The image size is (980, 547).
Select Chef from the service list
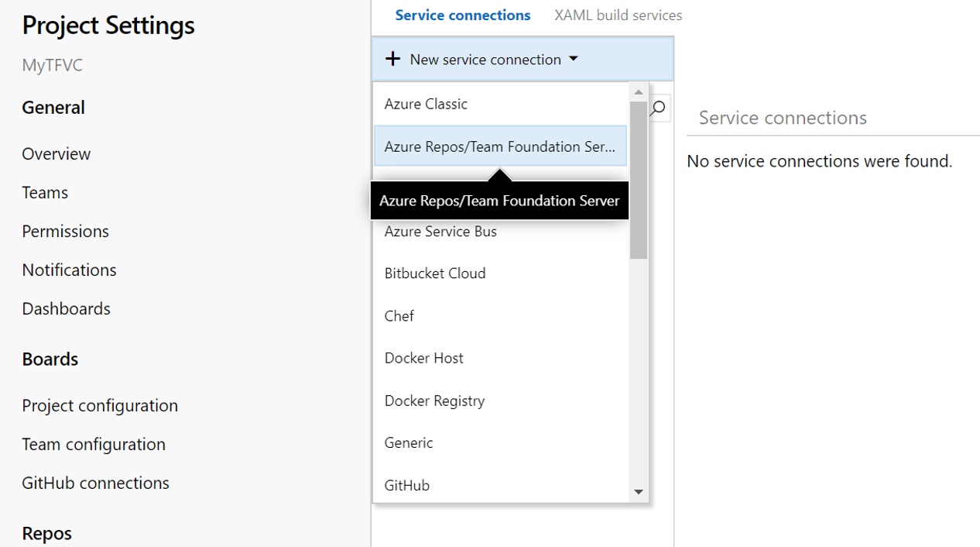pos(399,315)
